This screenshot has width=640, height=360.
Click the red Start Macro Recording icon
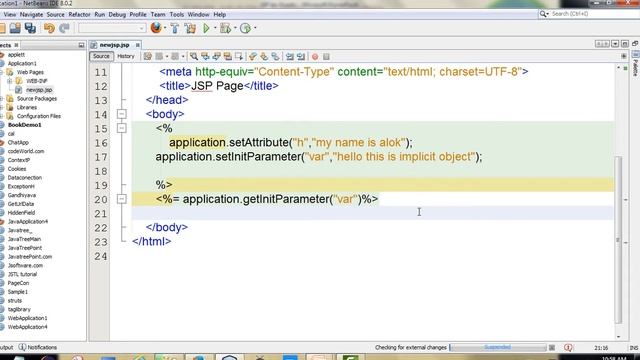(315, 57)
